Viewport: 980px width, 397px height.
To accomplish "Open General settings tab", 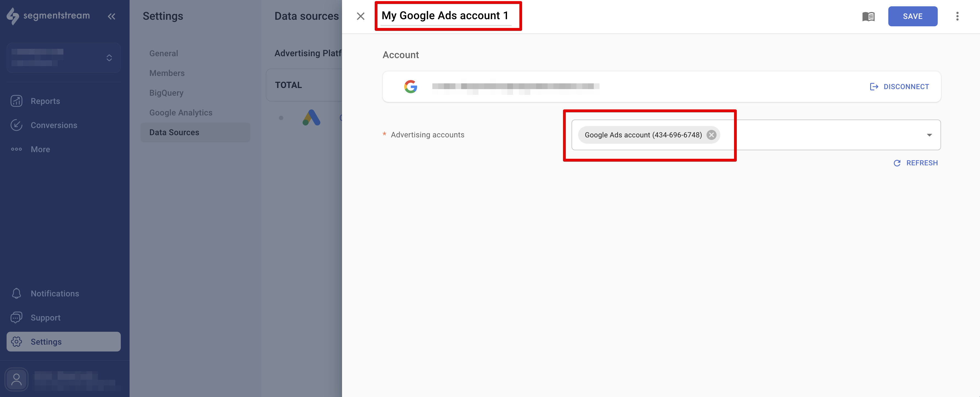I will coord(163,53).
